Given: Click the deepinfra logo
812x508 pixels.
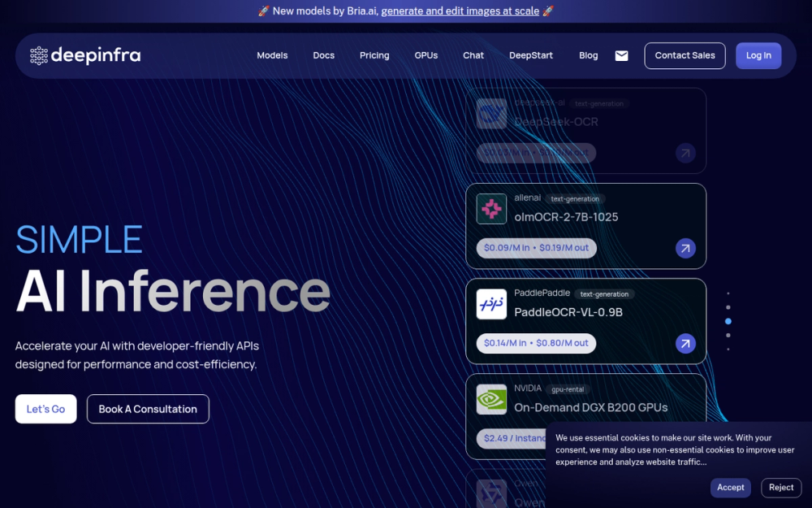Looking at the screenshot, I should [x=85, y=55].
